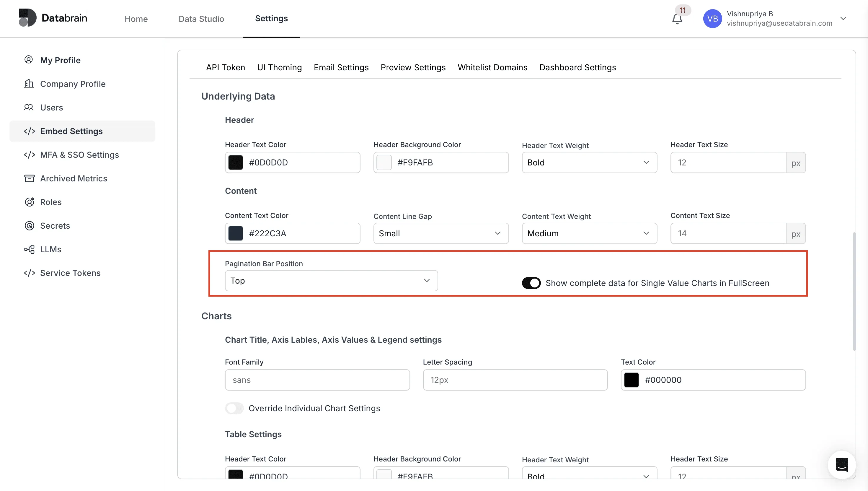Click the MFA & SSO Settings code icon
This screenshot has height=491, width=868.
(29, 155)
